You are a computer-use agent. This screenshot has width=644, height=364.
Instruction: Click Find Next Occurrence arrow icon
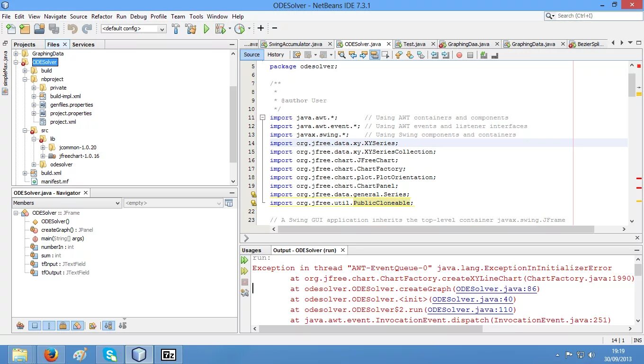pyautogui.click(x=364, y=55)
